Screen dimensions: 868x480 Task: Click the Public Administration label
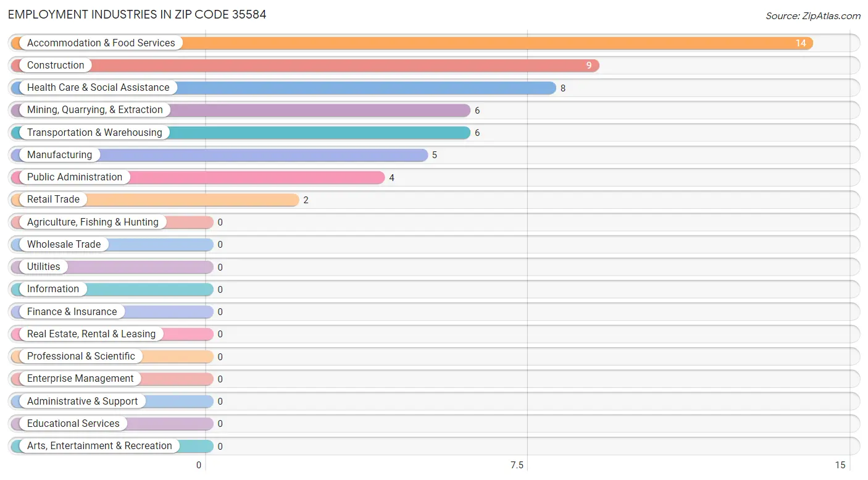(75, 177)
